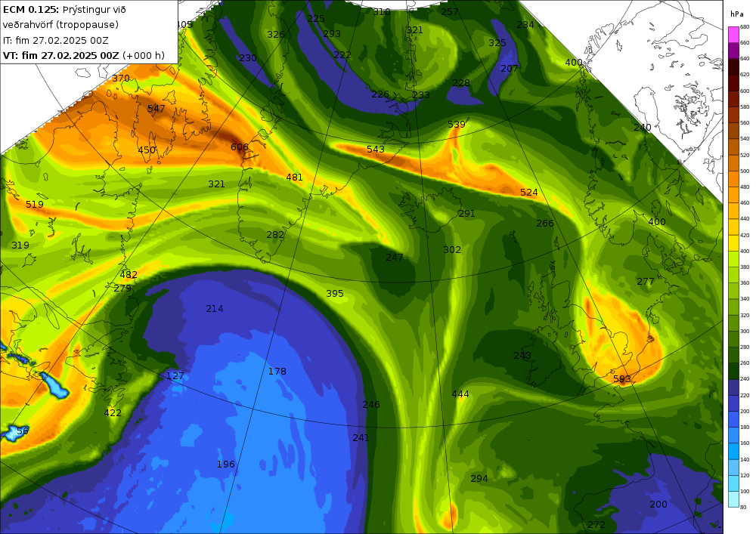Click the '228' pressure value on the map
This screenshot has width=756, height=534.
(461, 83)
